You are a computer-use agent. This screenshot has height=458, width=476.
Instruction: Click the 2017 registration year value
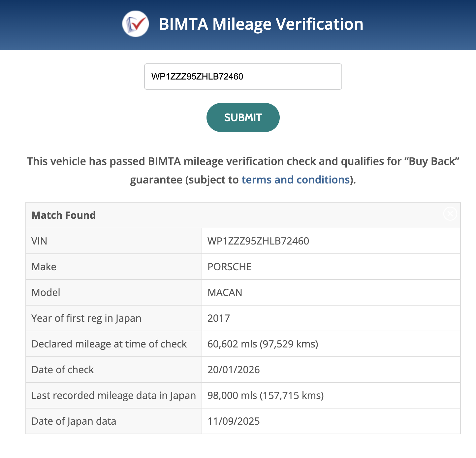click(218, 318)
